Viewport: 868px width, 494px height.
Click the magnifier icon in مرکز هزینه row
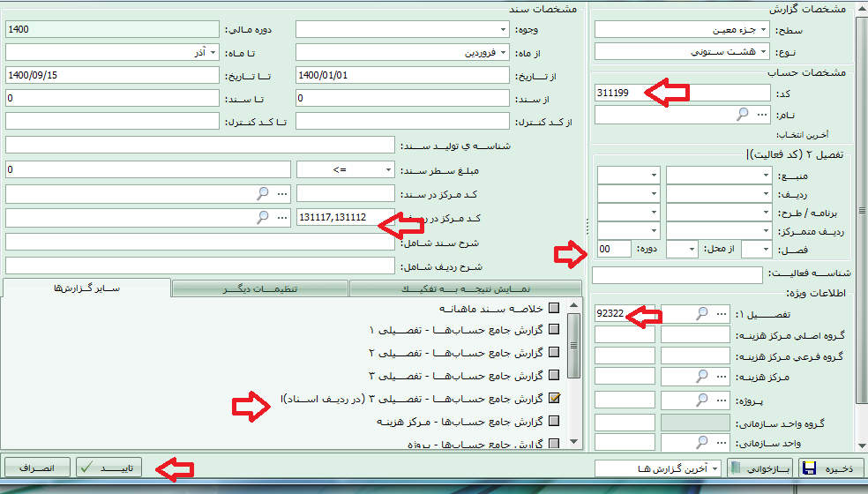[702, 376]
